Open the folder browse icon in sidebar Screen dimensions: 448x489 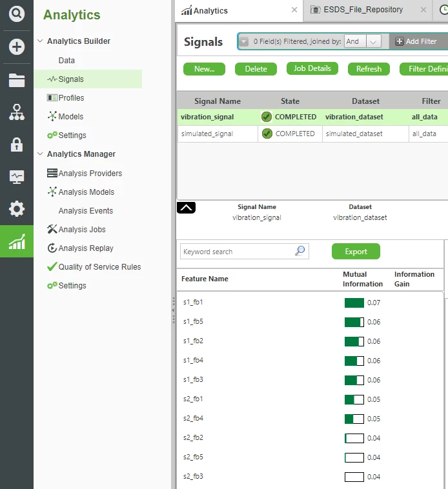[17, 81]
